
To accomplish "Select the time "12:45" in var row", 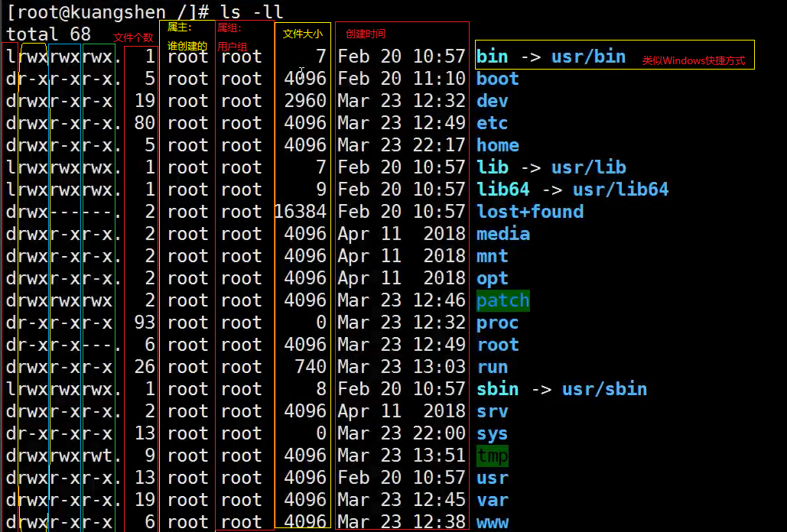I will [439, 499].
